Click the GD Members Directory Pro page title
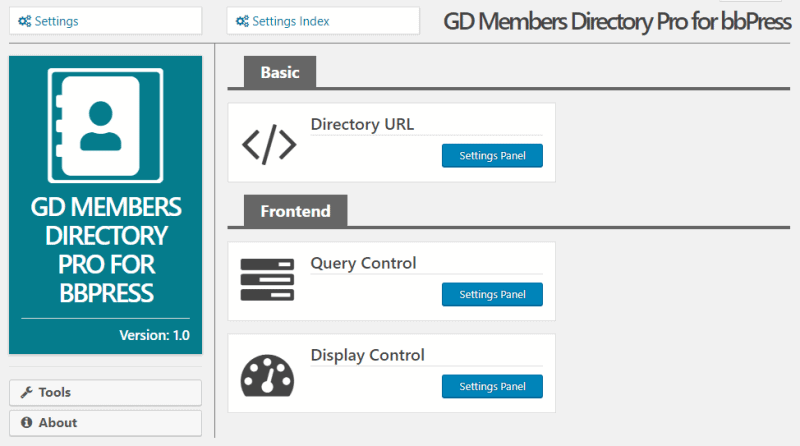Screen dimensions: 800x446 click(x=617, y=21)
